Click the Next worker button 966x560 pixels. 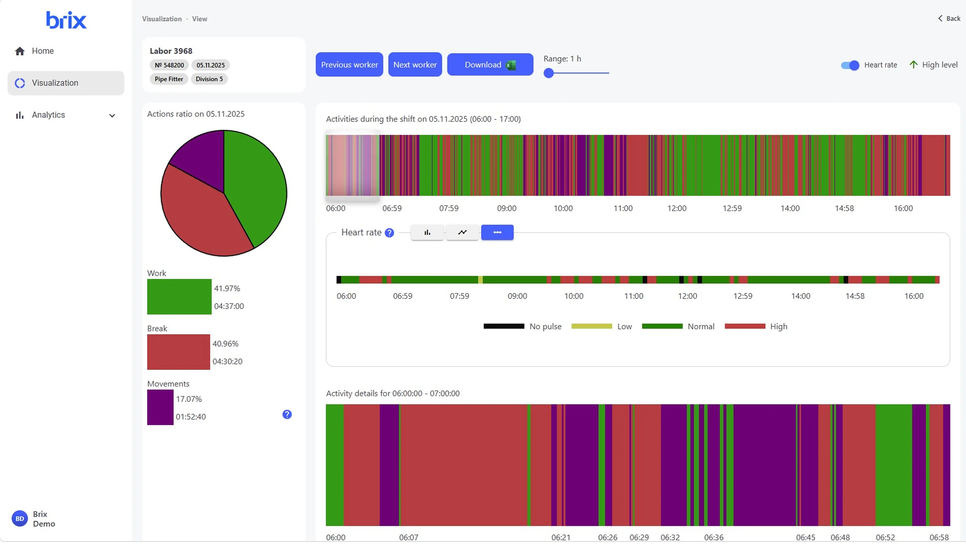pos(415,65)
